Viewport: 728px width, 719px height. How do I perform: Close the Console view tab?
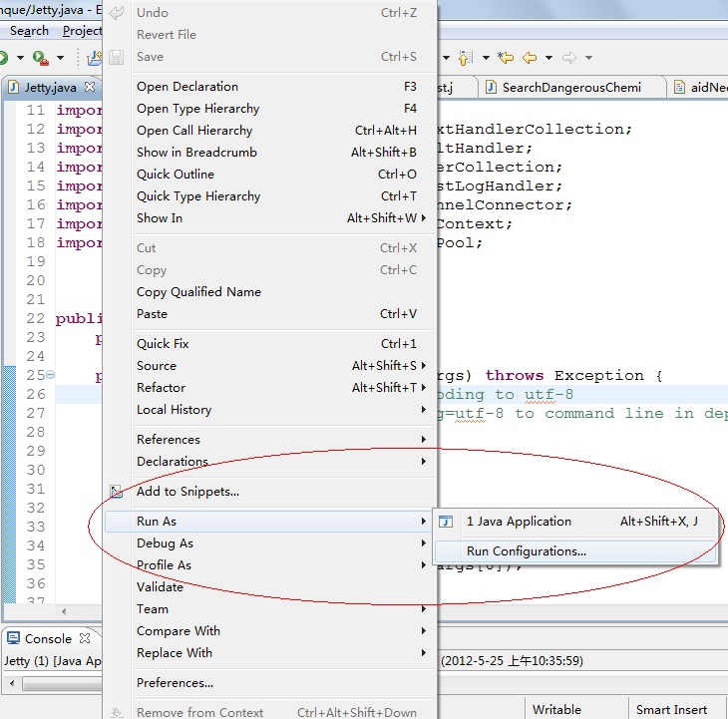[x=85, y=638]
